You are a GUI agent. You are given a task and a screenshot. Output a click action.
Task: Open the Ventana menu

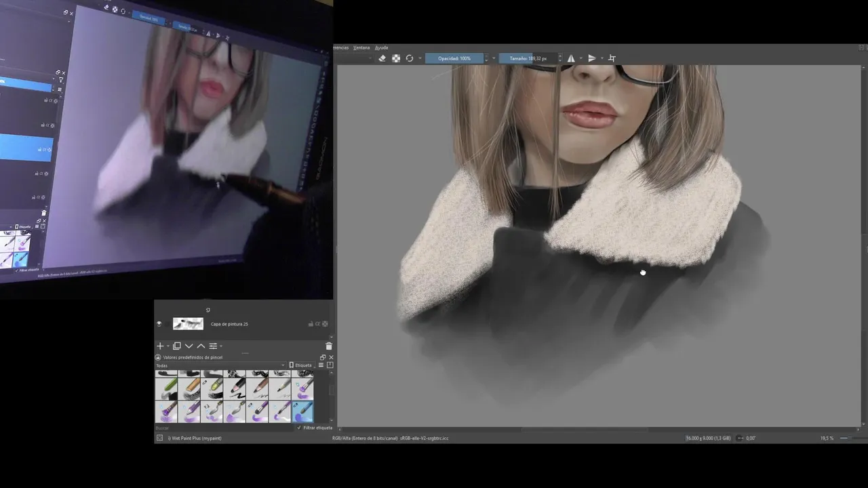(361, 47)
